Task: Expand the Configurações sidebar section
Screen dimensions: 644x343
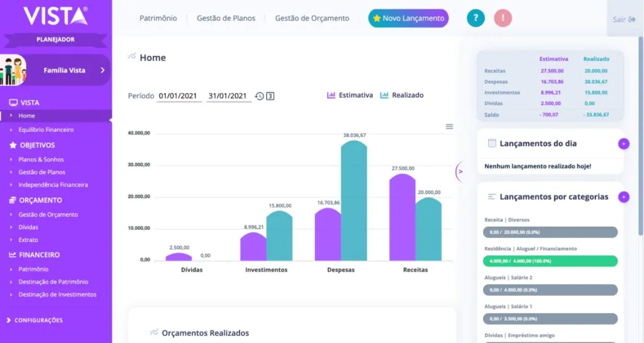Action: click(x=38, y=320)
